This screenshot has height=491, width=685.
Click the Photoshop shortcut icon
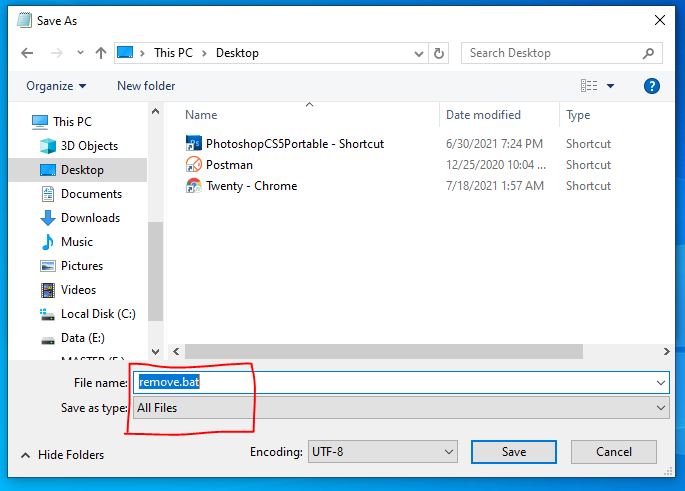click(194, 144)
